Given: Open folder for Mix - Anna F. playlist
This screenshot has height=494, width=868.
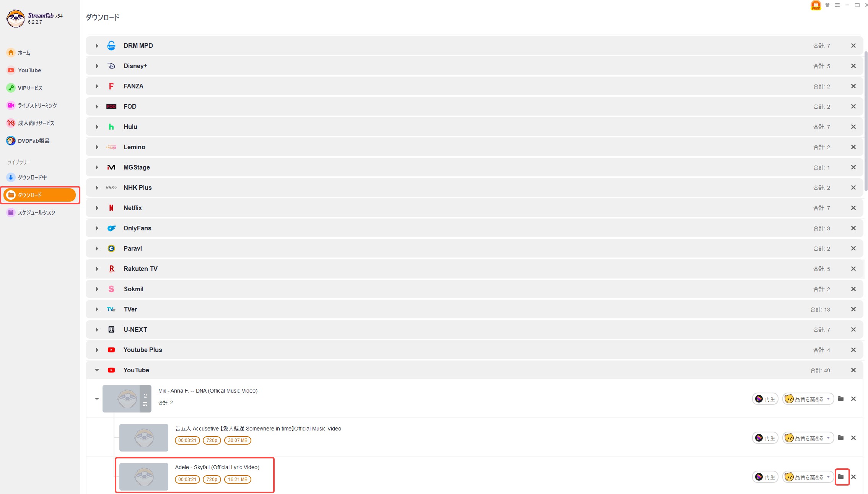Looking at the screenshot, I should (x=841, y=399).
